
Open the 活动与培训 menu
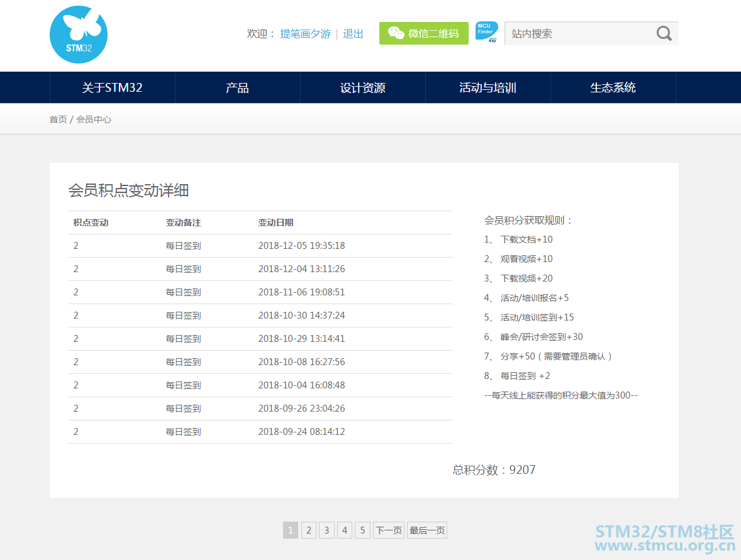click(488, 87)
